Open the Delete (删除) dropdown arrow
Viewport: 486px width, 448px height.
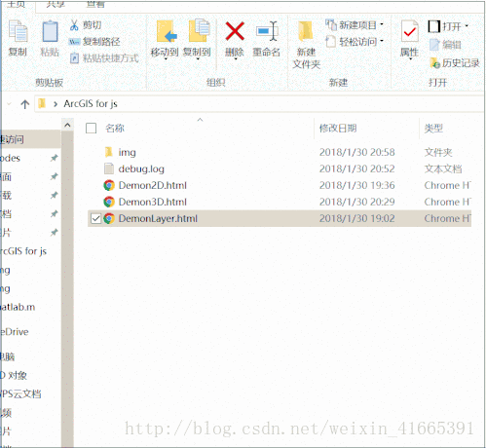(235, 59)
